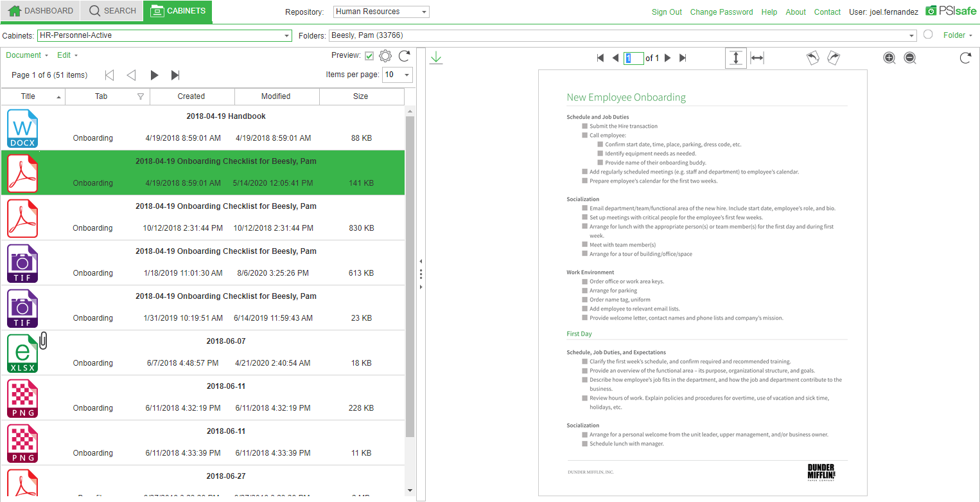This screenshot has width=980, height=502.
Task: Zoom in on the document preview
Action: point(889,58)
